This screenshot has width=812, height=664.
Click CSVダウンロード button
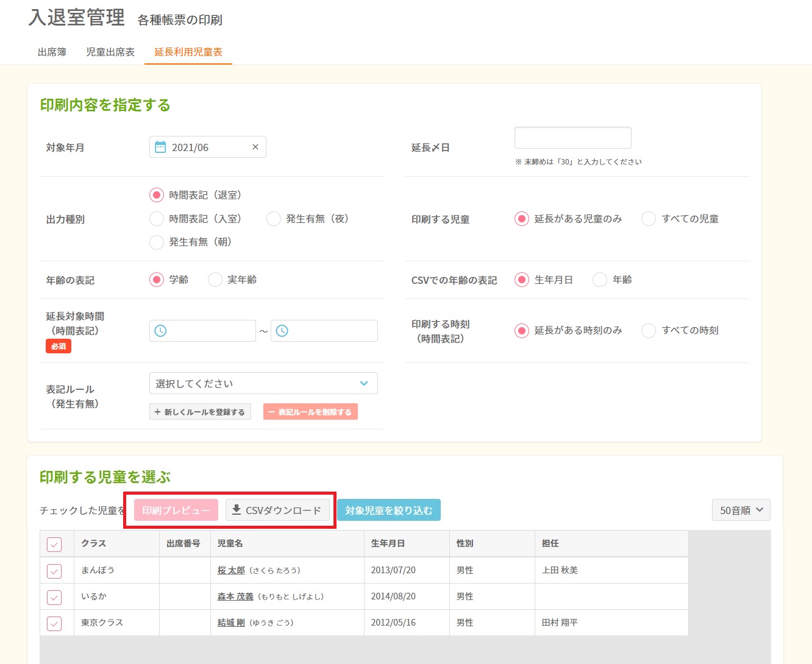277,510
